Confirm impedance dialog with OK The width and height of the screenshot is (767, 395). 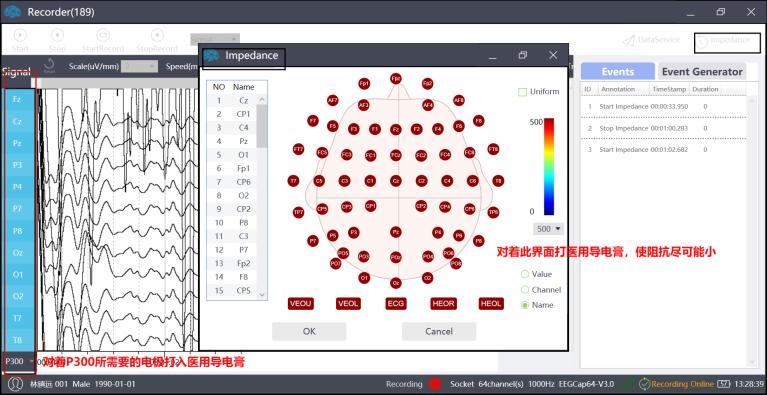coord(309,331)
